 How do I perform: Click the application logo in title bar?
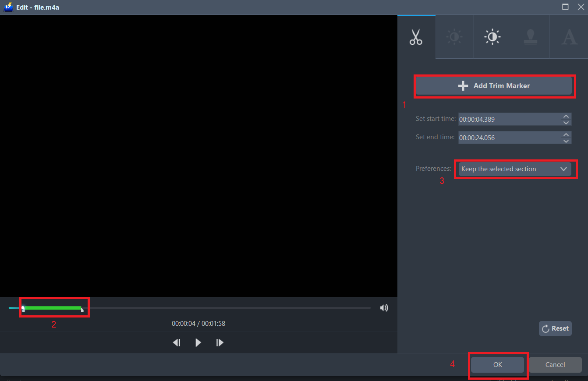(x=7, y=7)
